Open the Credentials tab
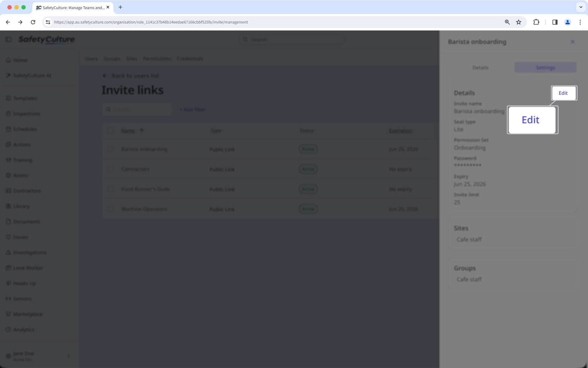 pyautogui.click(x=190, y=59)
